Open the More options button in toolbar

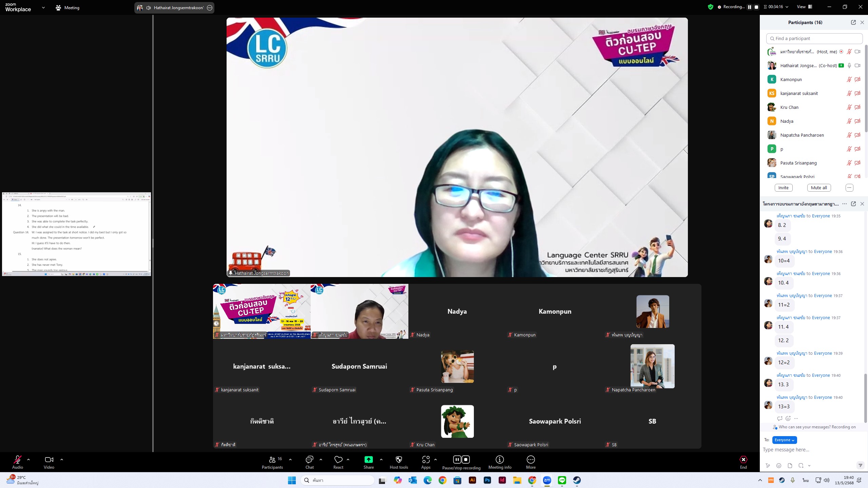pyautogui.click(x=531, y=462)
